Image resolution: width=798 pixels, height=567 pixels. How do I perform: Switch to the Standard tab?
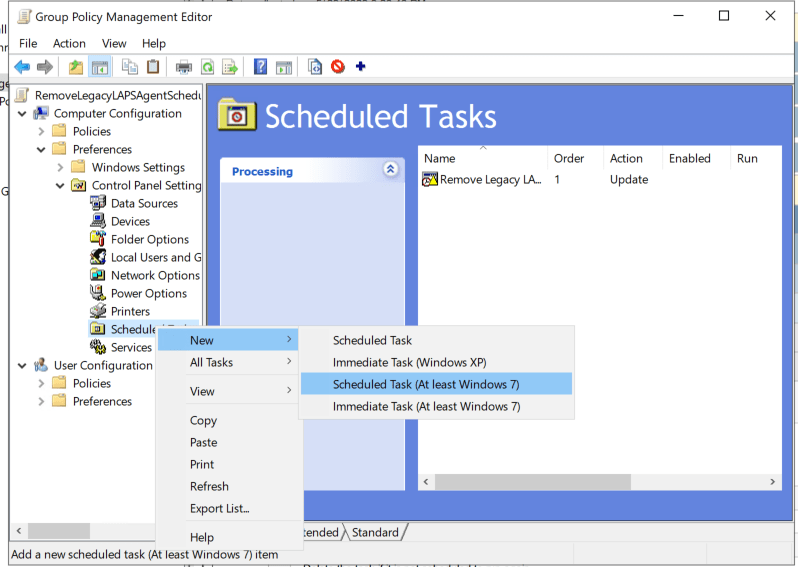tap(375, 532)
